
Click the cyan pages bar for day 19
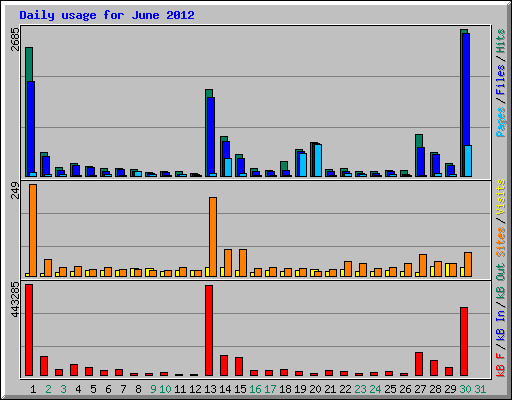point(303,165)
